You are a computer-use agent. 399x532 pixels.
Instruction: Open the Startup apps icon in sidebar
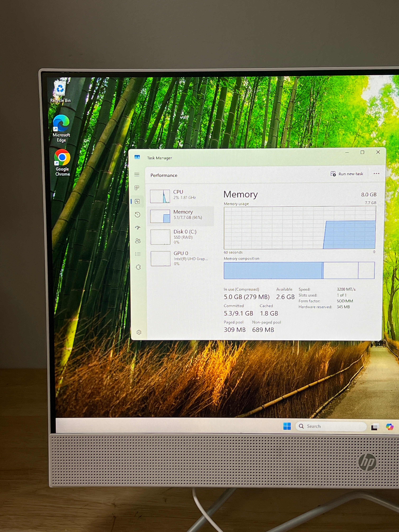tap(138, 227)
